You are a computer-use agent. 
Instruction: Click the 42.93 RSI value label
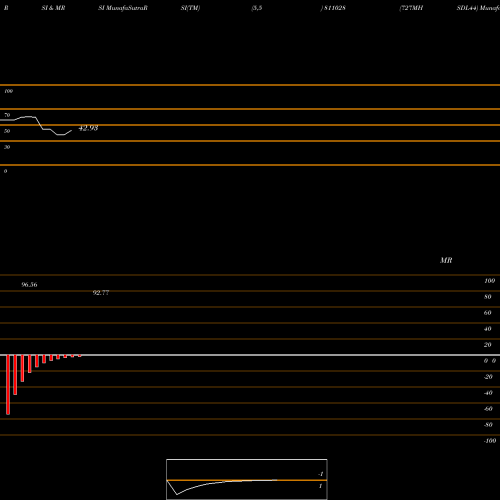(x=88, y=128)
